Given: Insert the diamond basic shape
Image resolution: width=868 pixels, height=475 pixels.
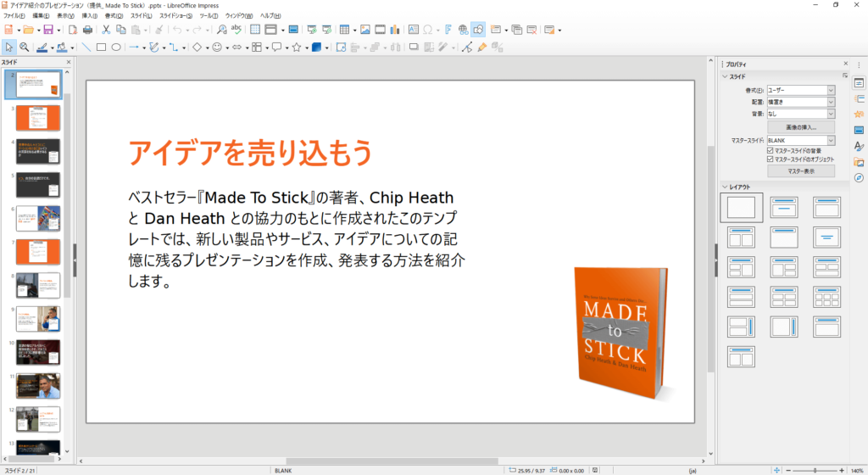Looking at the screenshot, I should pyautogui.click(x=197, y=47).
